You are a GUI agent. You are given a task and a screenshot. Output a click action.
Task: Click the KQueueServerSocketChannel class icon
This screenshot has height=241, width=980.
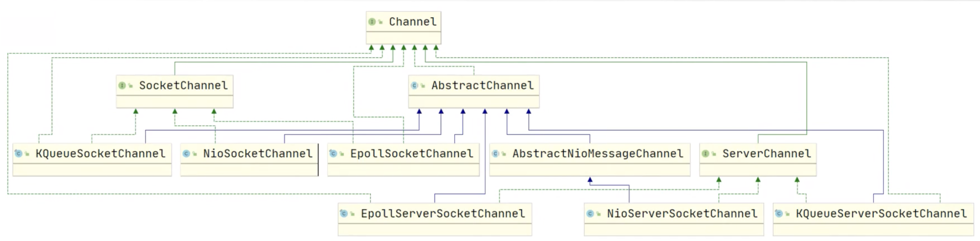click(779, 214)
